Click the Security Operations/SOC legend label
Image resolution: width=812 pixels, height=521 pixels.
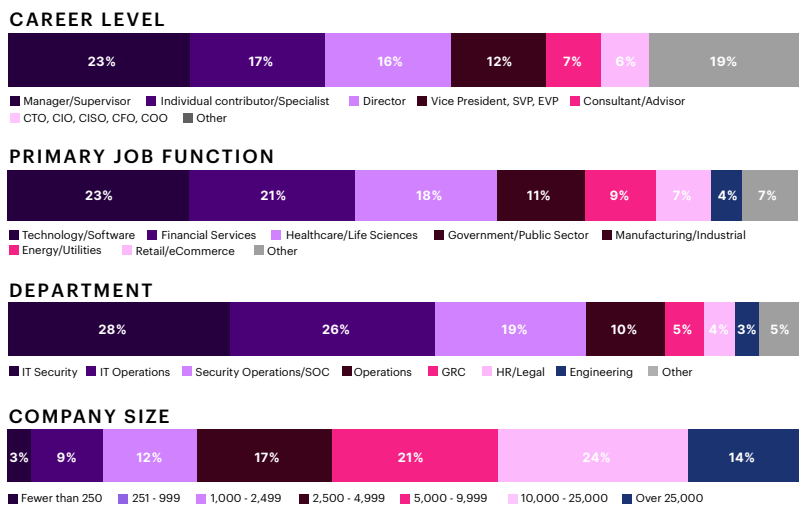[x=261, y=372]
